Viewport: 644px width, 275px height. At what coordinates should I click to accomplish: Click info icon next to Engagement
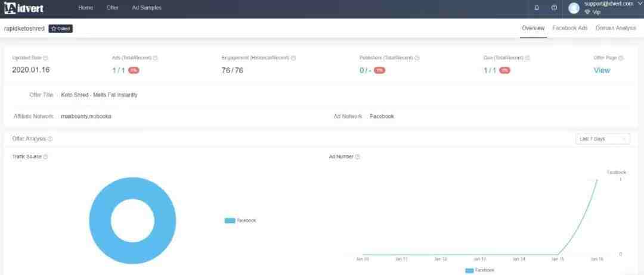coord(293,58)
